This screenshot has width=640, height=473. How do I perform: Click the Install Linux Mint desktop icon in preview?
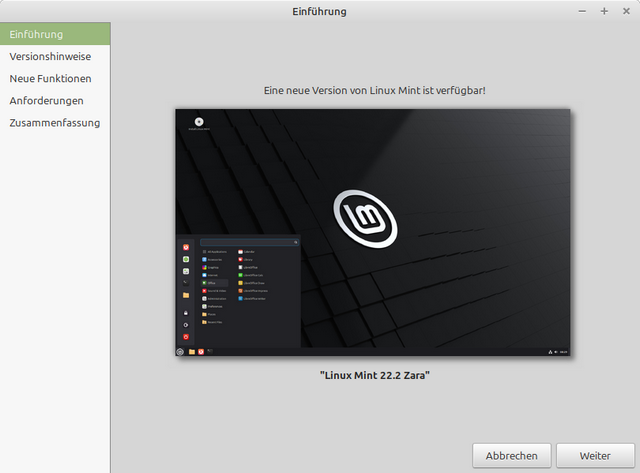tap(198, 123)
